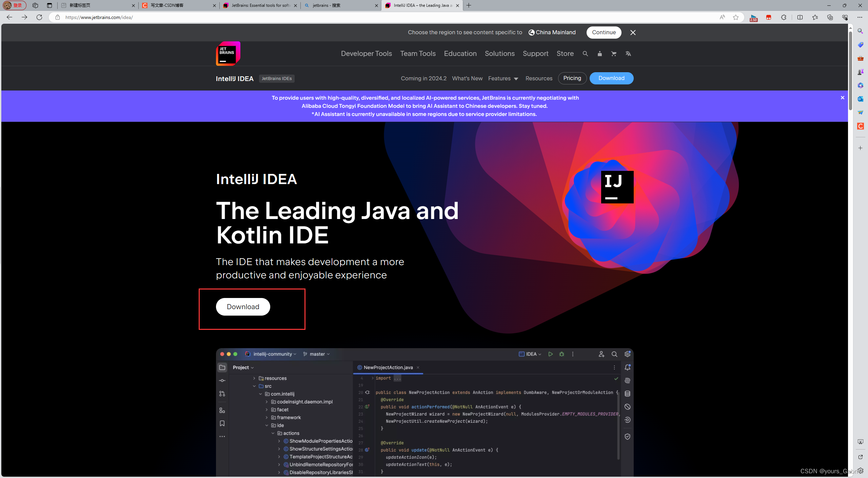Screen dimensions: 868x478
Task: Open Team Tools menu
Action: tap(418, 54)
